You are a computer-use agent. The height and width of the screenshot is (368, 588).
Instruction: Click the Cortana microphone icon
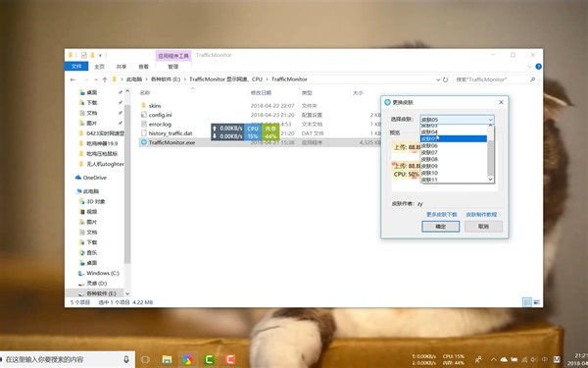coord(126,359)
